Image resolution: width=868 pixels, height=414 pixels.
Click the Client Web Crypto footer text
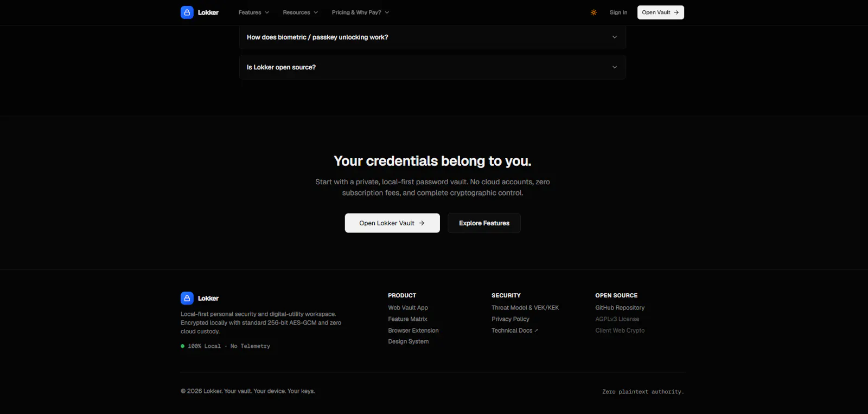[x=620, y=331]
